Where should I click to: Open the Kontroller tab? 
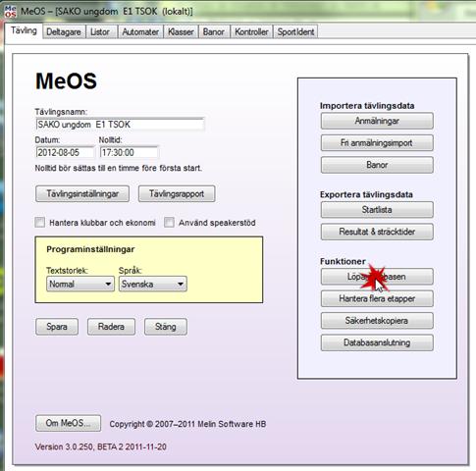tap(251, 32)
